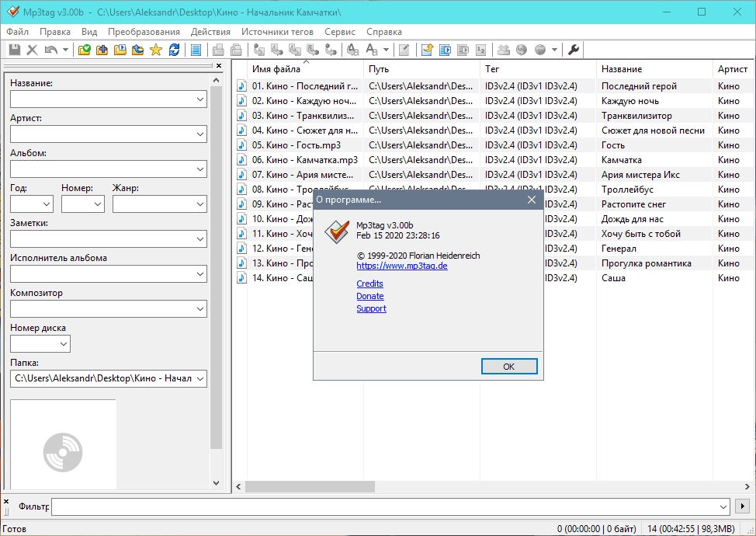
Task: Expand the Название combo box
Action: 200,99
